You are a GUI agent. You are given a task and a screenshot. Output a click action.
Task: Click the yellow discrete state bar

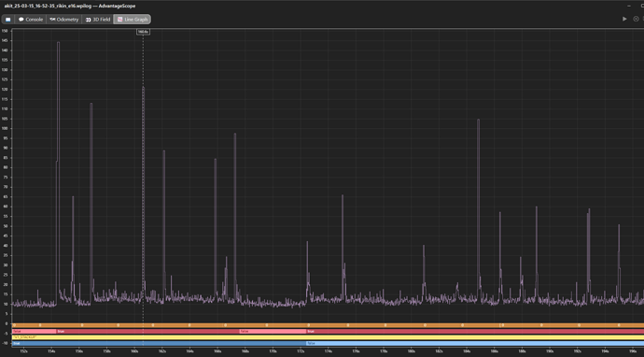[328, 337]
